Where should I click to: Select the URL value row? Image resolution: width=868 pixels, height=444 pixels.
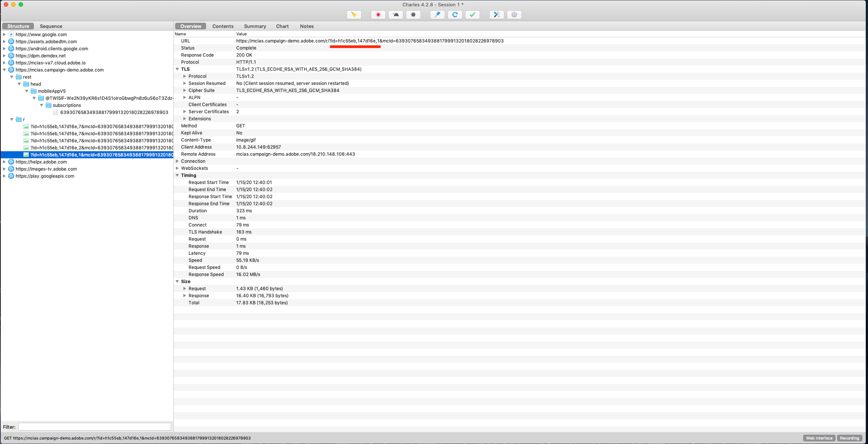[x=370, y=41]
